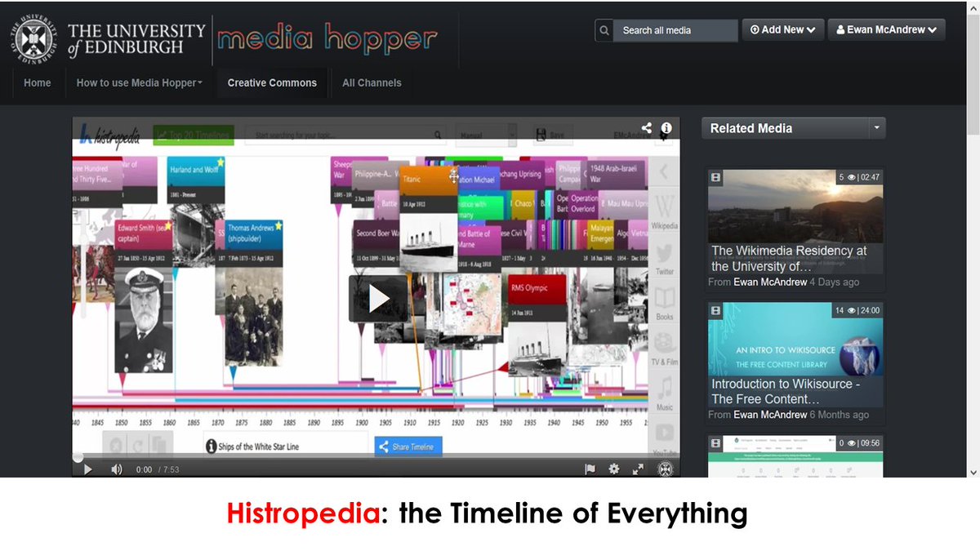The image size is (980, 551).
Task: Expand the Related Media dropdown arrow
Action: tap(877, 128)
